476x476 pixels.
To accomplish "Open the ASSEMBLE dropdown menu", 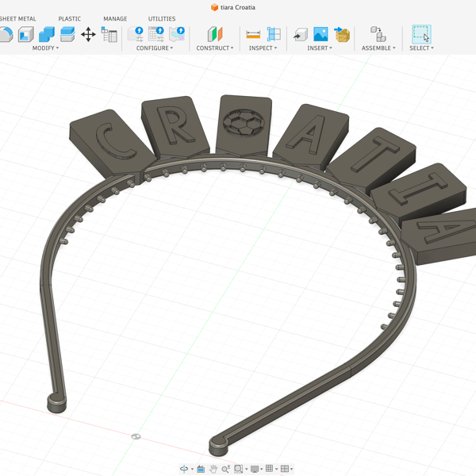I will tap(378, 48).
